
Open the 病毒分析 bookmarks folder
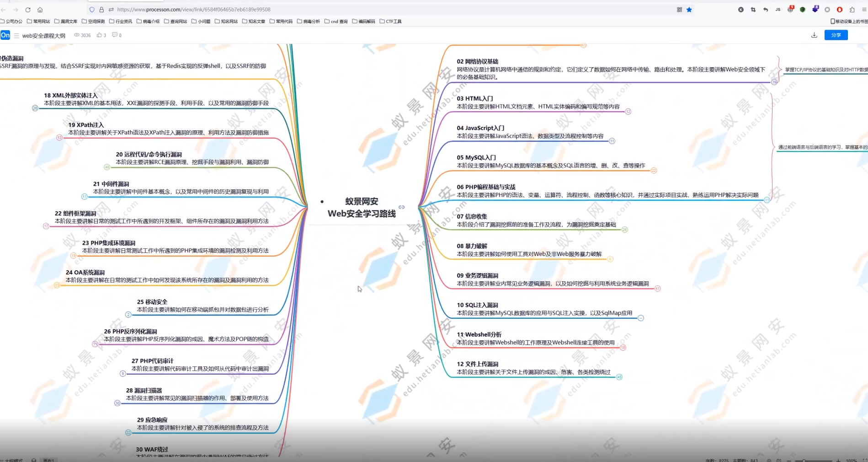pos(309,21)
